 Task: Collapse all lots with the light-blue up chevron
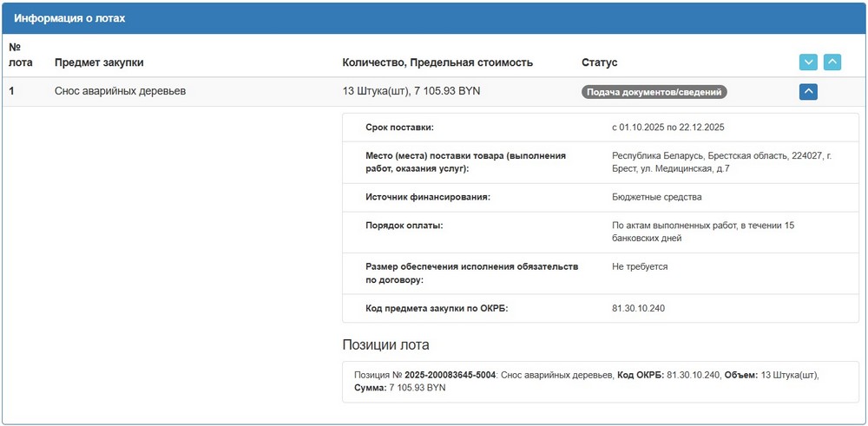[832, 62]
